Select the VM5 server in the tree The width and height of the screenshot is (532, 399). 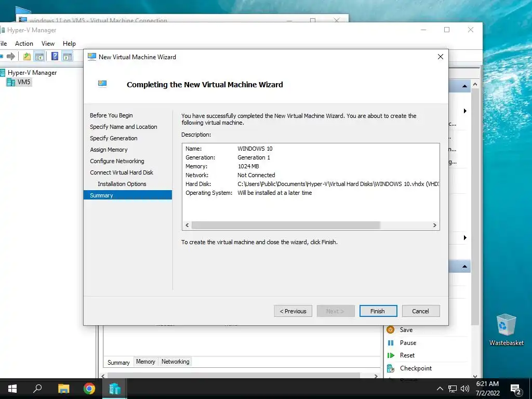(24, 82)
